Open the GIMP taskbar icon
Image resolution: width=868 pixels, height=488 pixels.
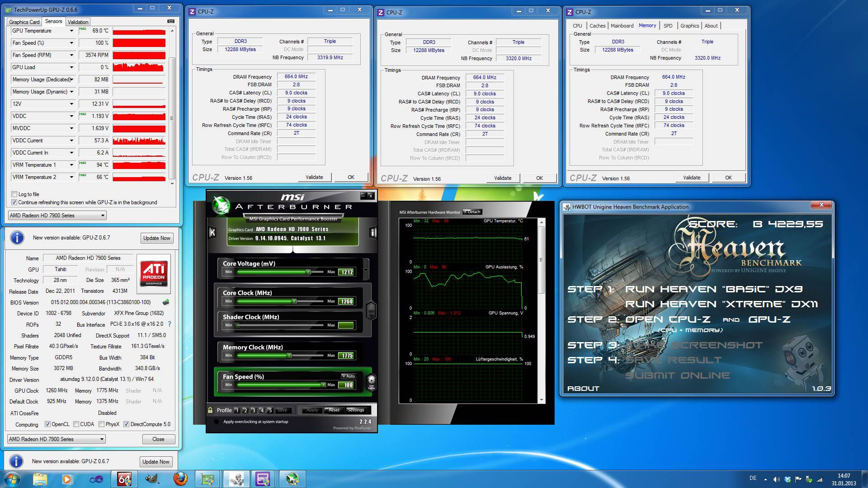[x=152, y=479]
